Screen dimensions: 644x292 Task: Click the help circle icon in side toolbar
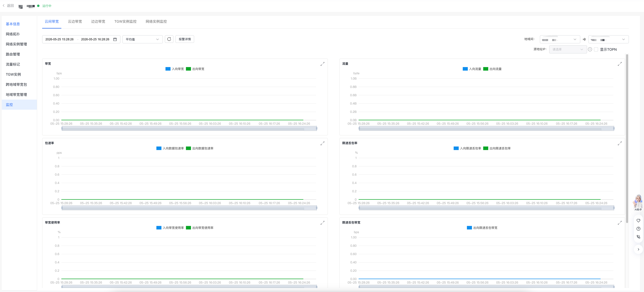(x=638, y=229)
